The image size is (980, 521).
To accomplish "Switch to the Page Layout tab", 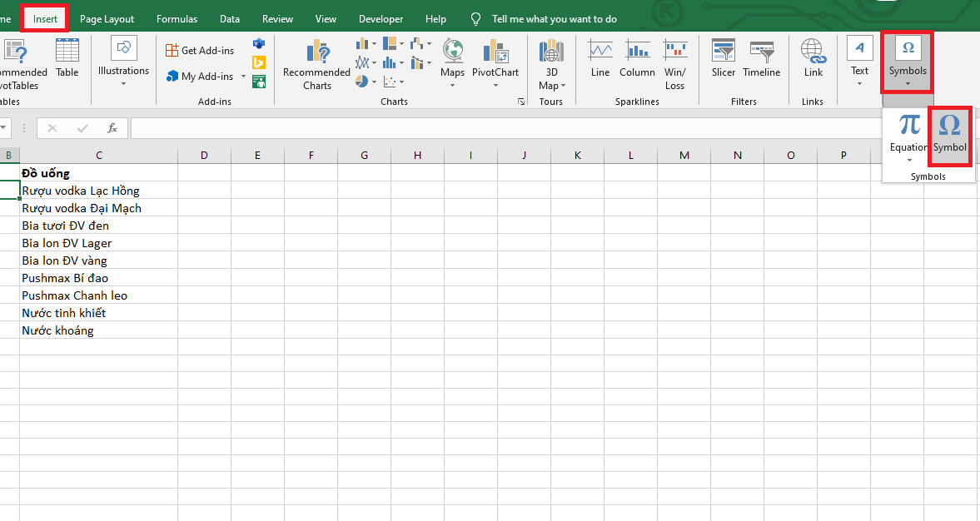I will point(107,19).
